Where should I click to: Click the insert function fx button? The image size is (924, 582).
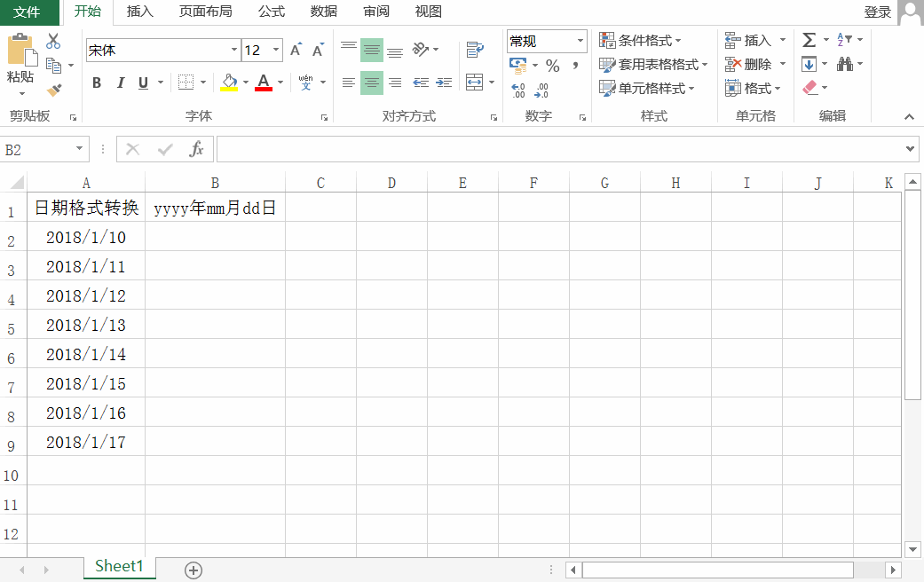(x=196, y=149)
